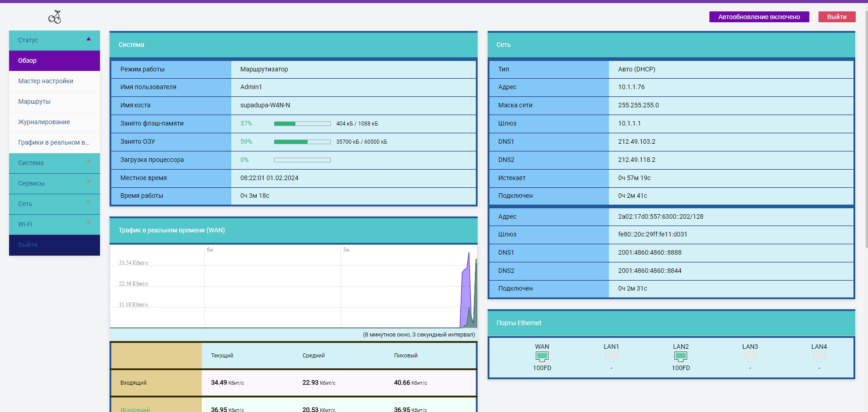The height and width of the screenshot is (412, 868).
Task: Expand the Wi-Fi sidebar section
Action: point(55,224)
